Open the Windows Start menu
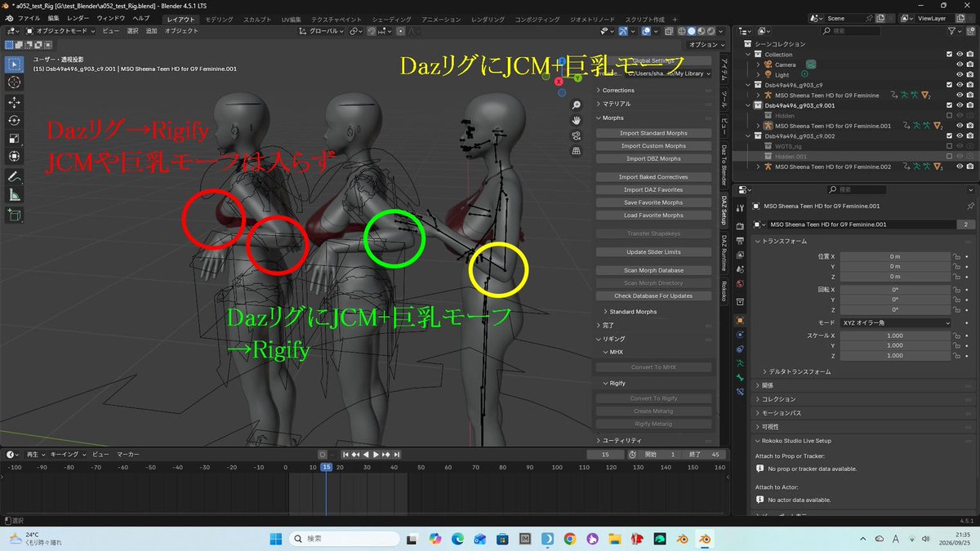 275,539
